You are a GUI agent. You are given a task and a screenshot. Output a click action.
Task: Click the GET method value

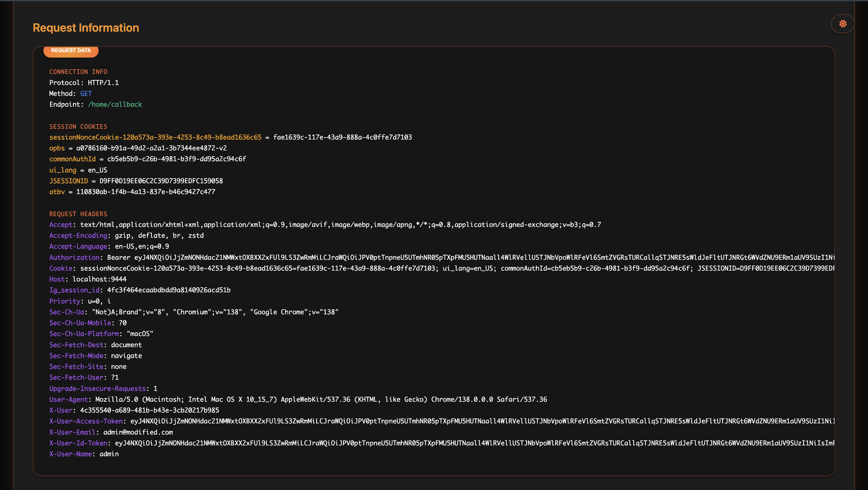coord(86,94)
